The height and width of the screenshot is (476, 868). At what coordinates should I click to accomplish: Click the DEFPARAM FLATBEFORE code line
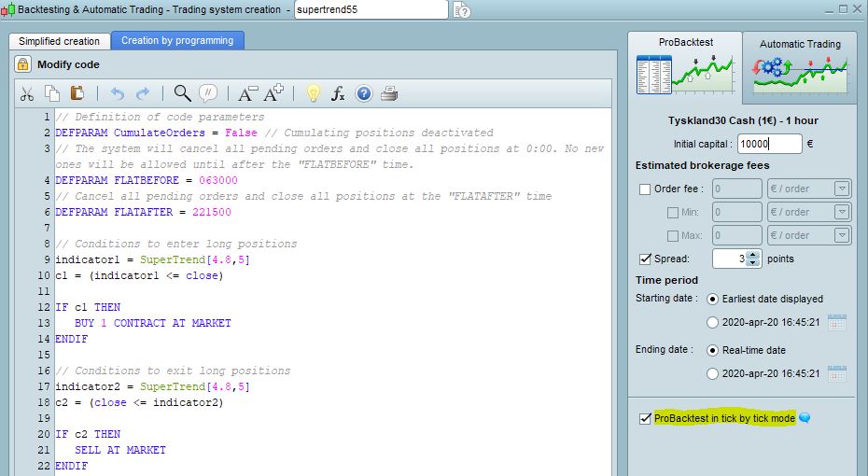[147, 180]
